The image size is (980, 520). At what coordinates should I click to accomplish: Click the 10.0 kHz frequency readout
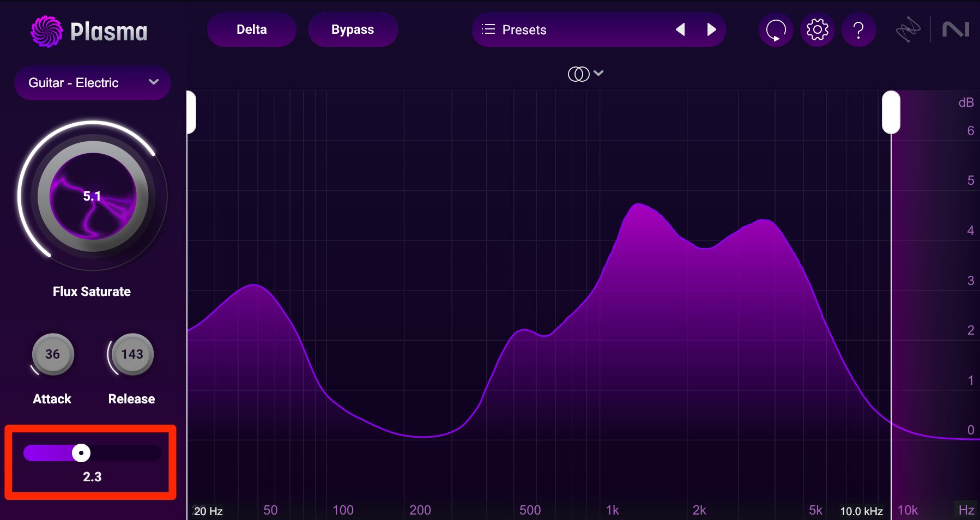tap(861, 511)
